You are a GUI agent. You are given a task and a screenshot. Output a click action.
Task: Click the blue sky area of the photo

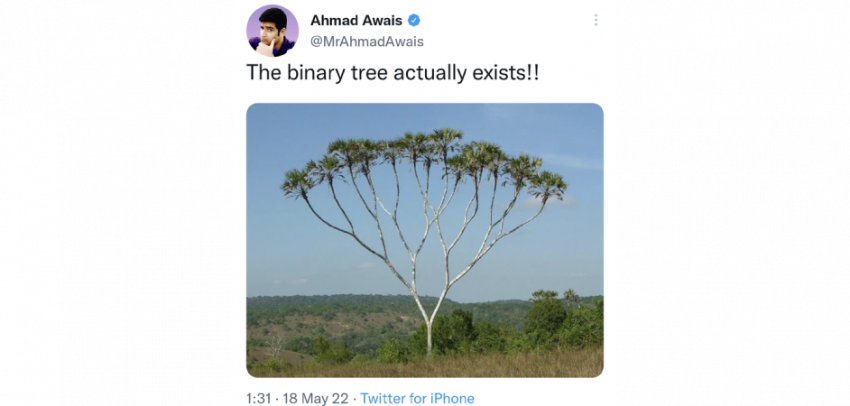300,250
